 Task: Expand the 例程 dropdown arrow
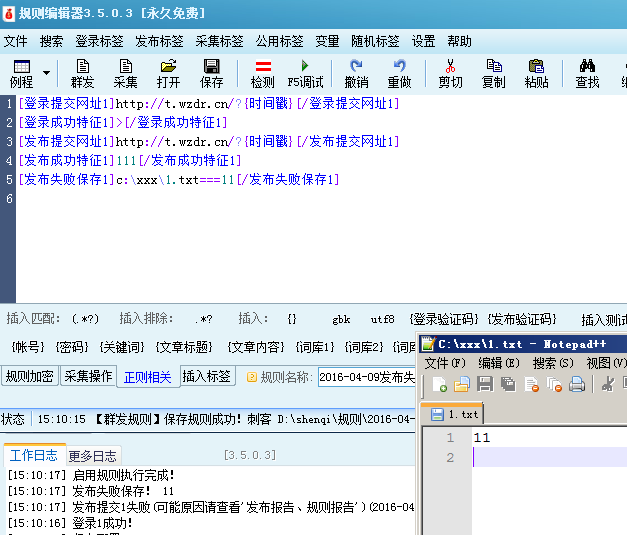pyautogui.click(x=46, y=73)
